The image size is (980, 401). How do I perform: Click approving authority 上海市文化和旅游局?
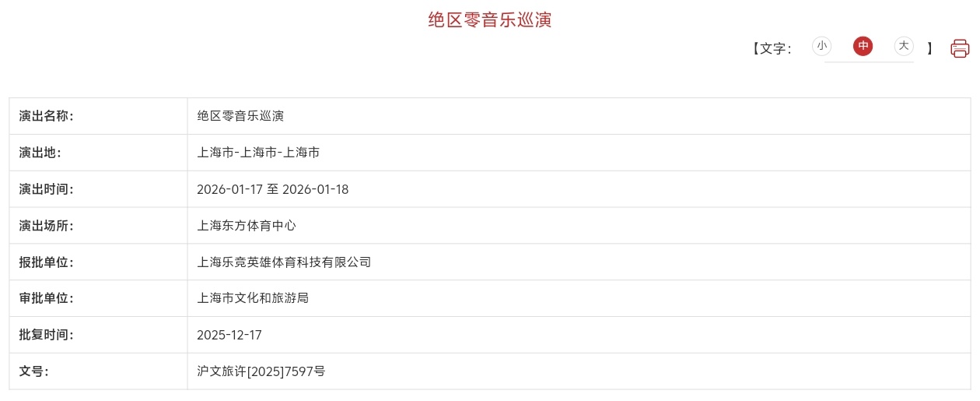(253, 298)
